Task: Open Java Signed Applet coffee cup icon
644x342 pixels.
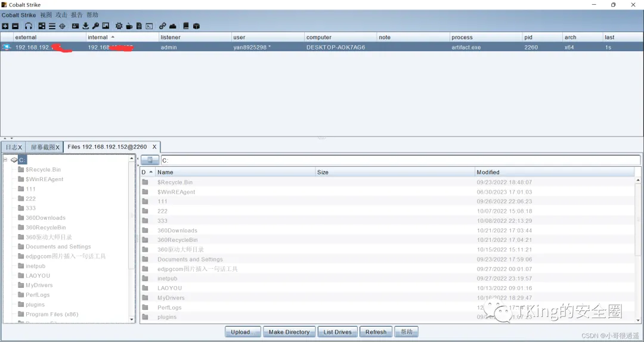Action: (129, 26)
